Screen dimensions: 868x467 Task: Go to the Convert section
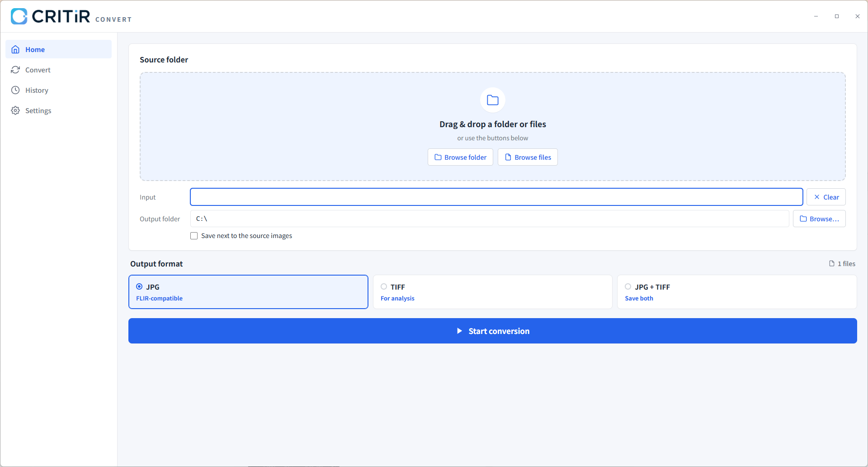click(x=58, y=70)
